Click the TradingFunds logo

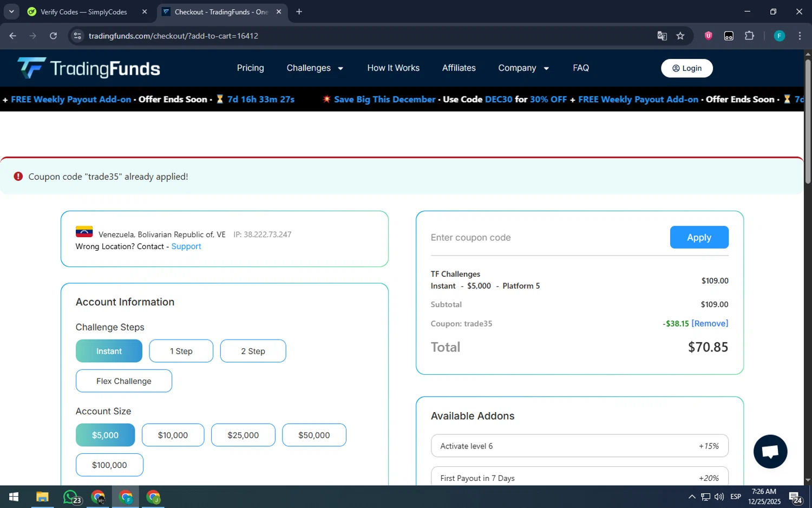point(89,68)
